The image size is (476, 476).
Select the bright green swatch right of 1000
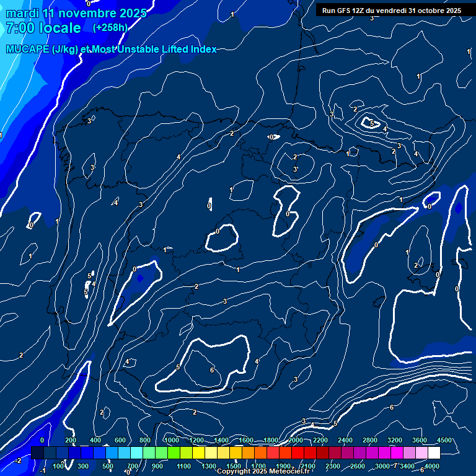(x=174, y=452)
